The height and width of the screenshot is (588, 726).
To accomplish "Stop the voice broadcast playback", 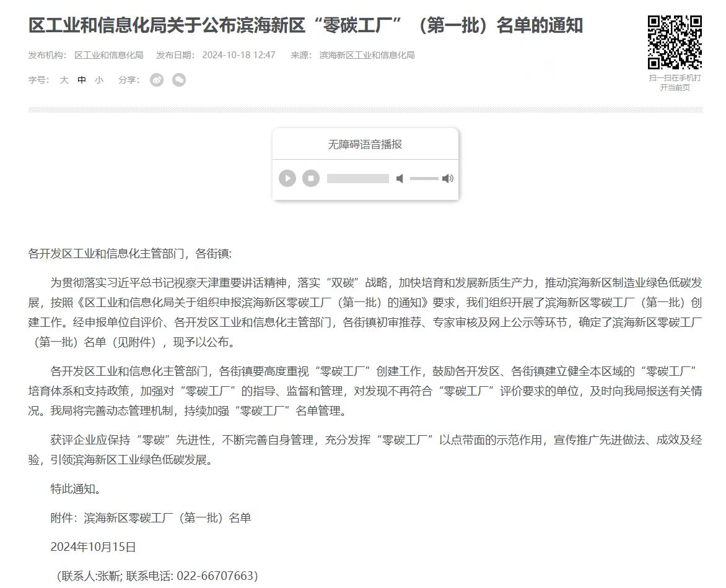I will (311, 178).
